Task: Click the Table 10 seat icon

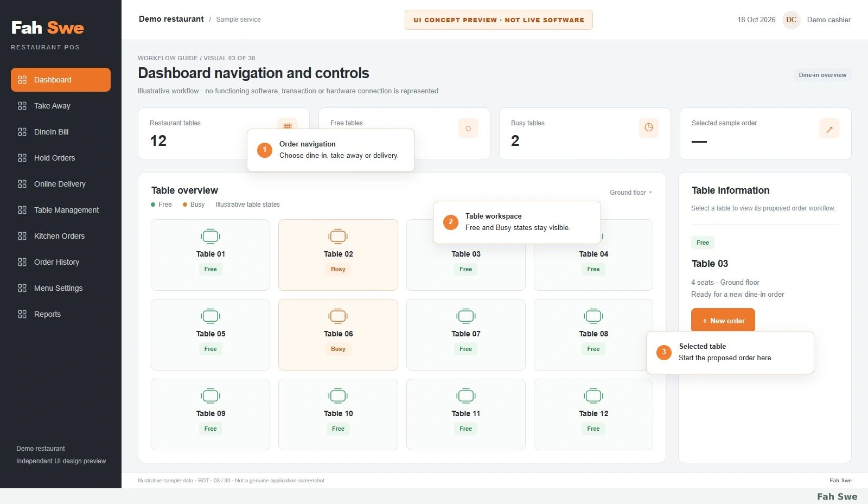Action: pyautogui.click(x=338, y=396)
